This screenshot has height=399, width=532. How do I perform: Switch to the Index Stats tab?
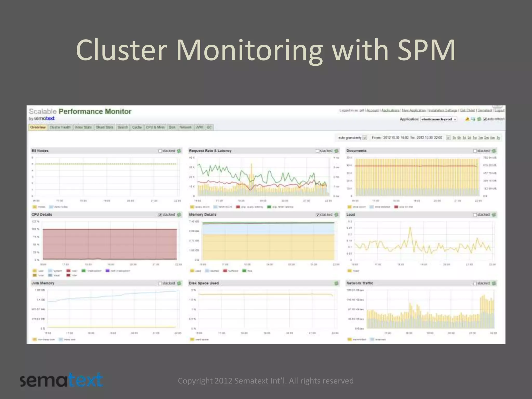83,127
